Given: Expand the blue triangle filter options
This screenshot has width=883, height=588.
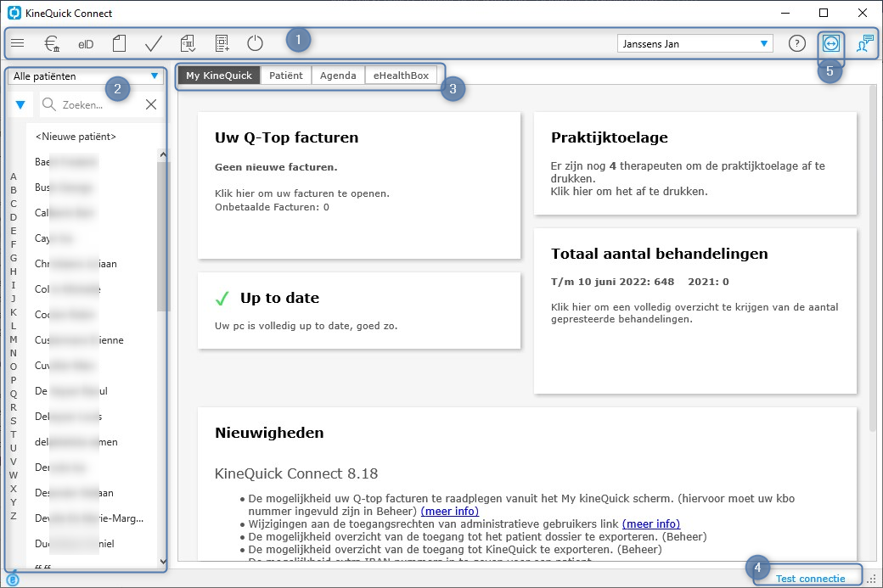Looking at the screenshot, I should coord(21,104).
